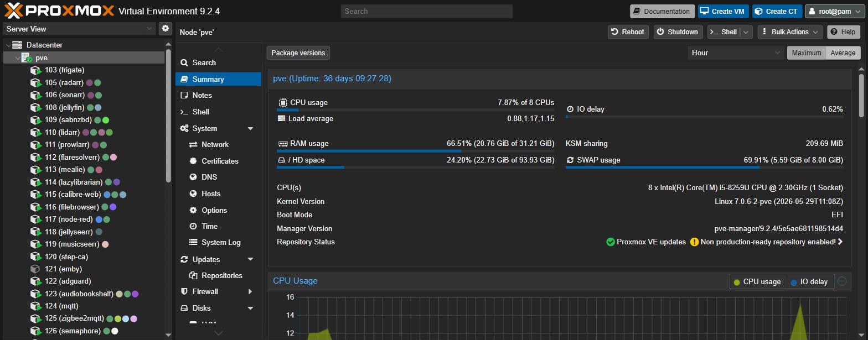This screenshot has height=340, width=868.
Task: Select stopped container icon 121 (emby)
Action: pyautogui.click(x=35, y=269)
